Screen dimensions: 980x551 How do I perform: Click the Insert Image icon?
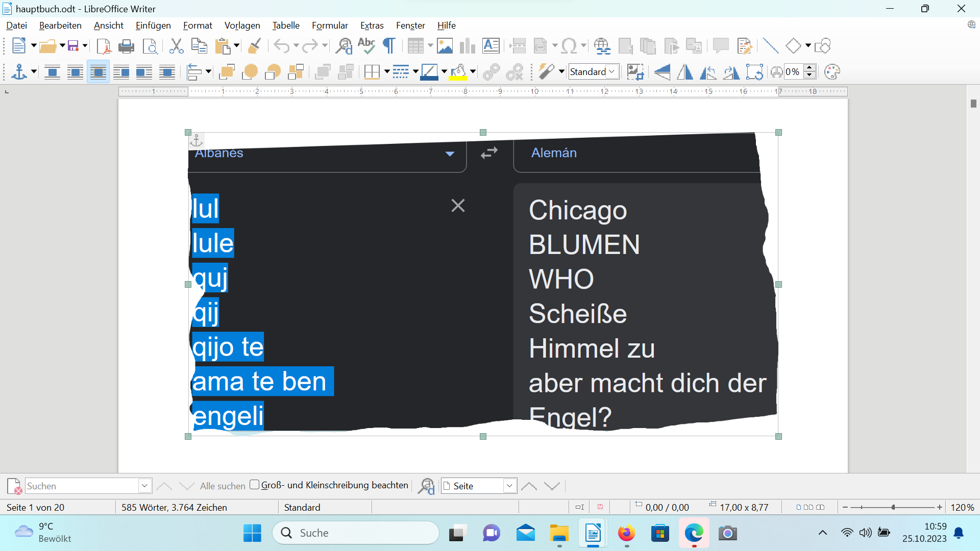pyautogui.click(x=445, y=46)
